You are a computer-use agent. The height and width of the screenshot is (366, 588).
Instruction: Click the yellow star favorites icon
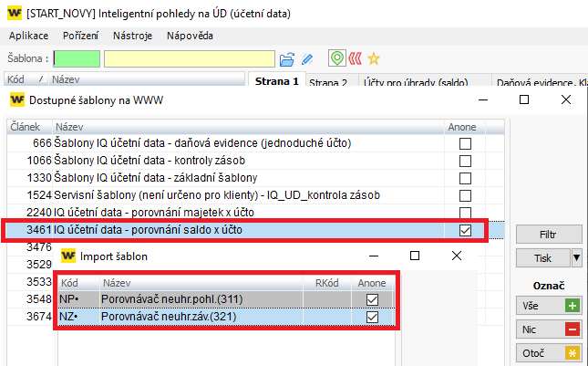[374, 58]
